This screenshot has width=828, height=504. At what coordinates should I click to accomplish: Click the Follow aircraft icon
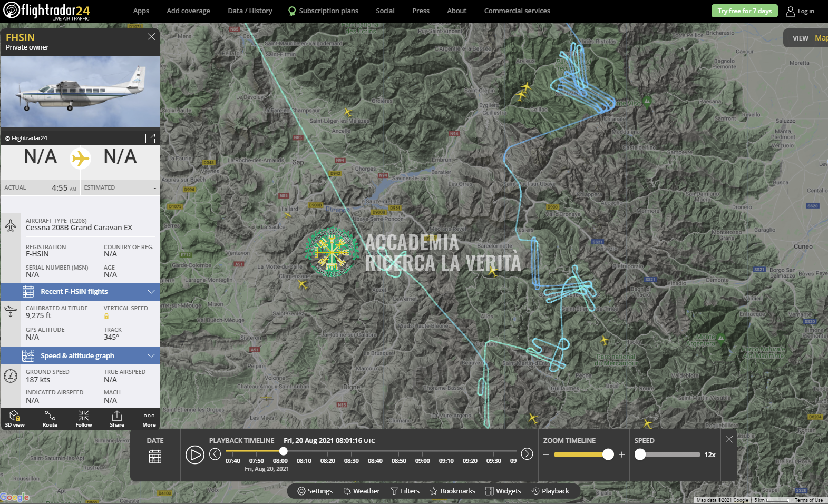[84, 418]
